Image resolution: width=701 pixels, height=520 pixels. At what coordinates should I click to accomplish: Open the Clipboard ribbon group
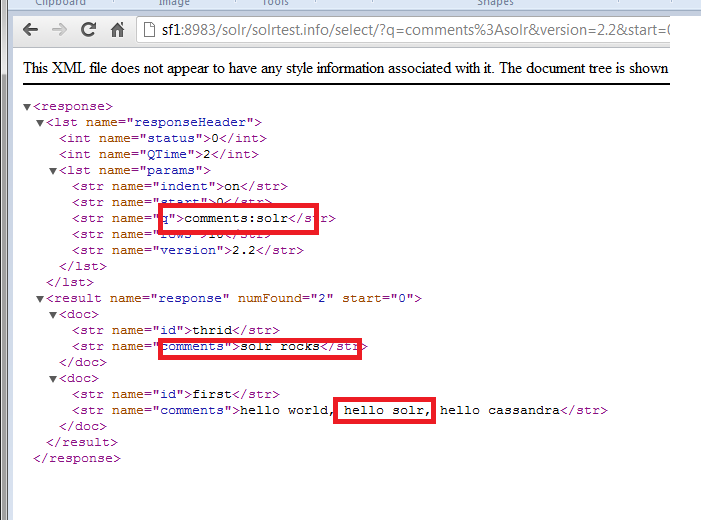[60, 3]
